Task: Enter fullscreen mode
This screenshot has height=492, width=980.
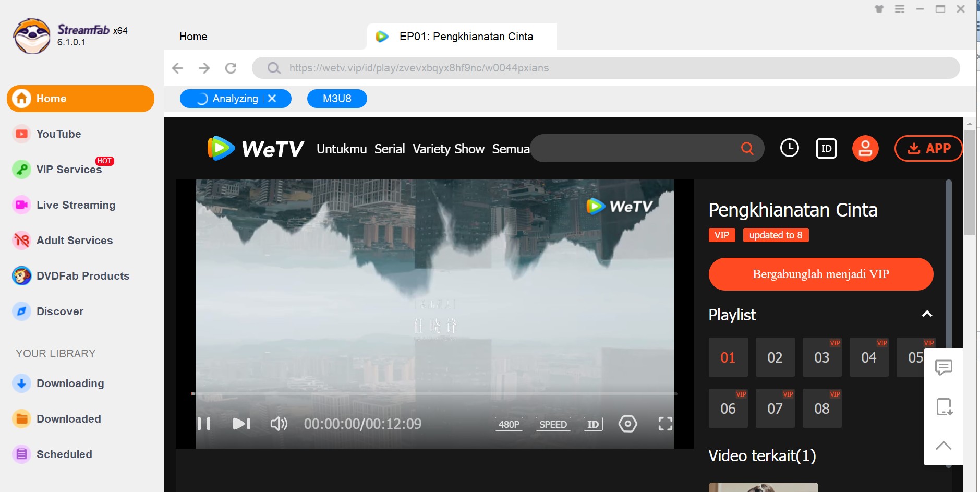Action: click(665, 424)
